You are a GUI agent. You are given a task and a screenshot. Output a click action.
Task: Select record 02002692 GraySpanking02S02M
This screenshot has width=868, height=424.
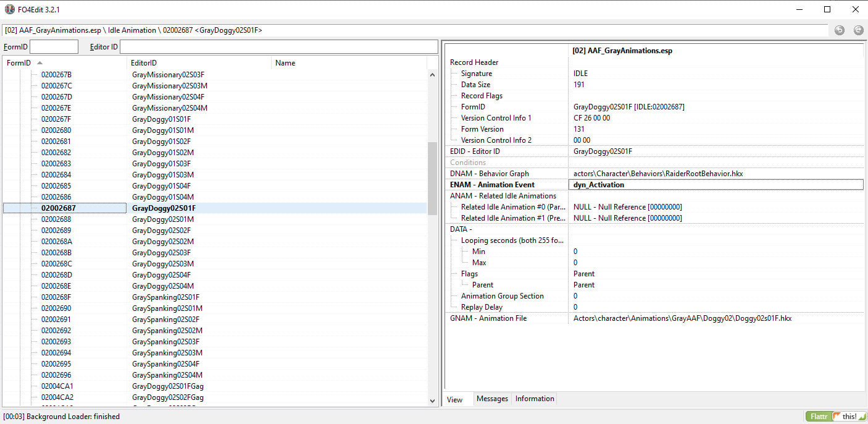215,331
